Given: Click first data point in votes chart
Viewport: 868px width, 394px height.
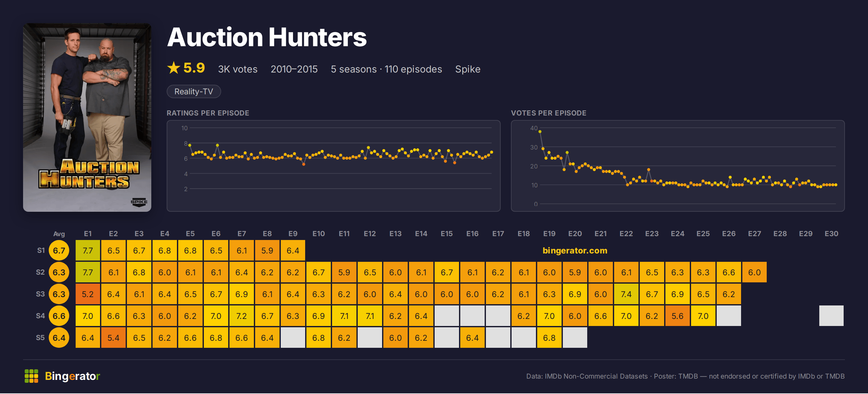Looking at the screenshot, I should click(x=540, y=132).
